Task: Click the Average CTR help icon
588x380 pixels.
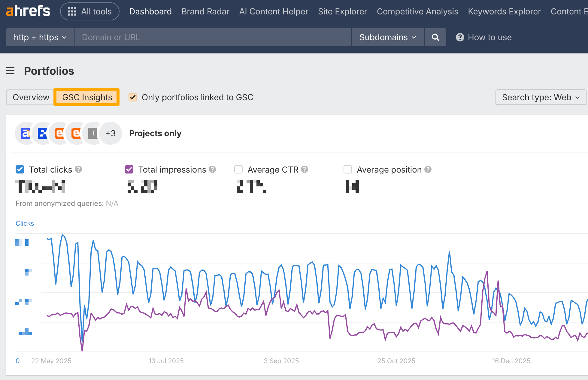Action: click(x=305, y=170)
